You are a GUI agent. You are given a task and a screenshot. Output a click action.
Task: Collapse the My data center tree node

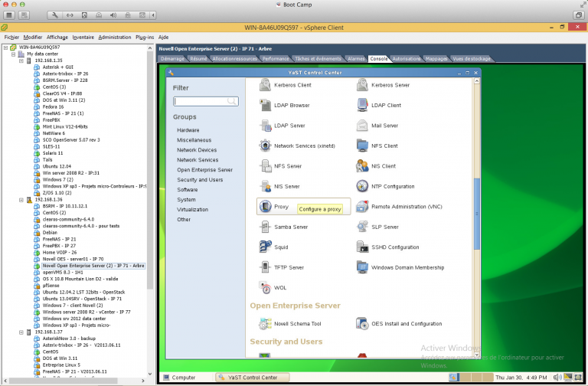pos(14,54)
